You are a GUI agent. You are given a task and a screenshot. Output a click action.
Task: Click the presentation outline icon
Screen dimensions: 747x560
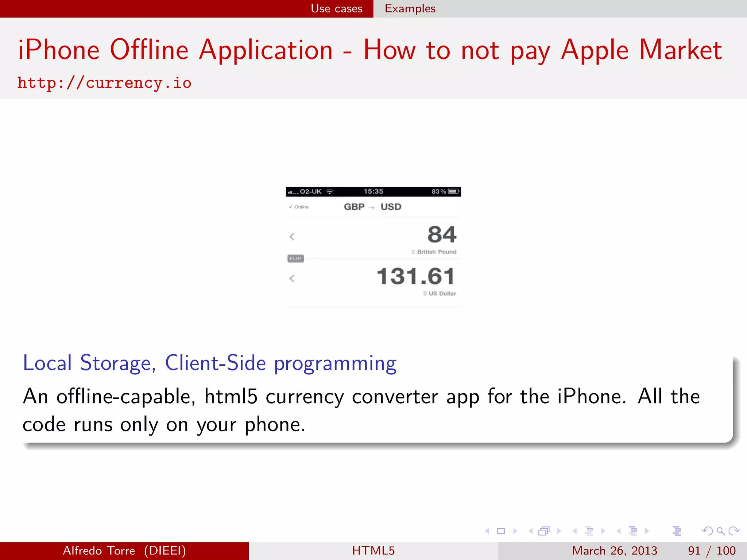(x=677, y=531)
